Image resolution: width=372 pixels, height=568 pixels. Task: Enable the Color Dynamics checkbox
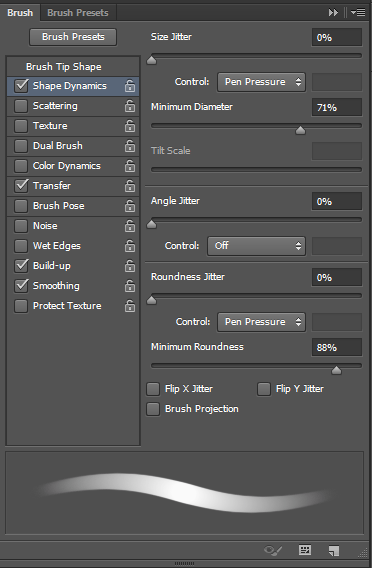click(21, 166)
